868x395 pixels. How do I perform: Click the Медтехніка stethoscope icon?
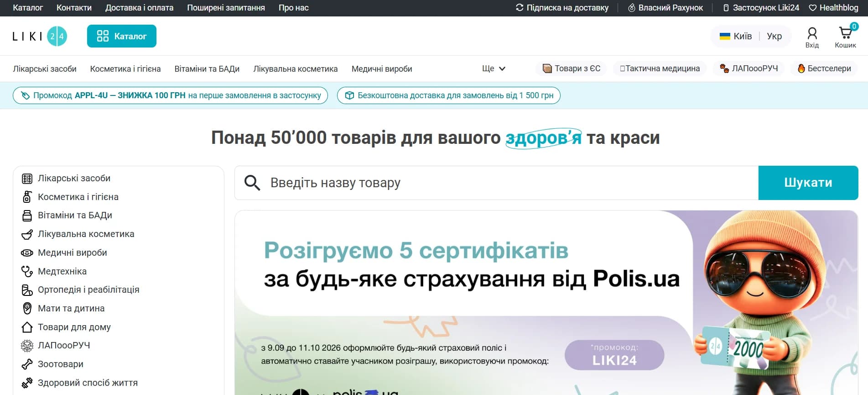point(27,271)
